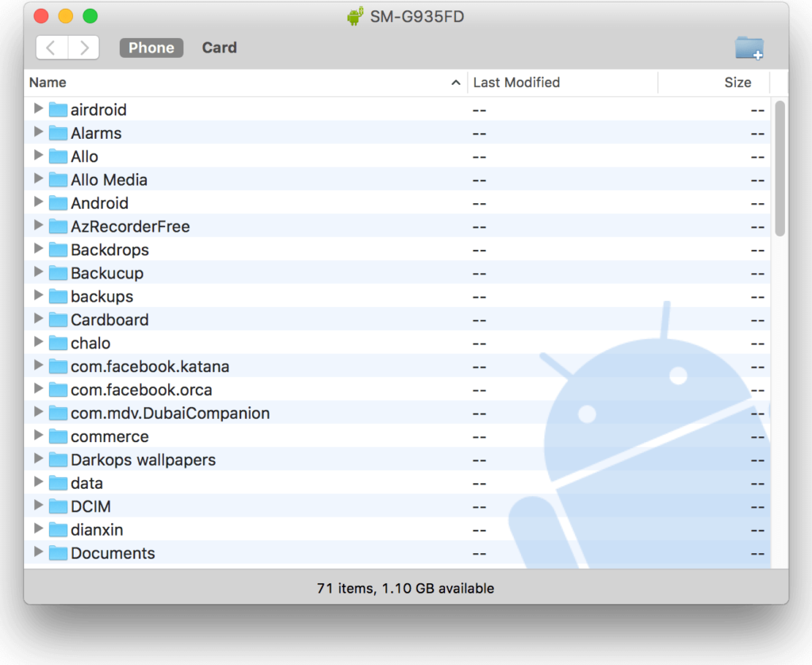Select the Backucup folder icon
Screen dimensions: 812x665
[x=58, y=273]
